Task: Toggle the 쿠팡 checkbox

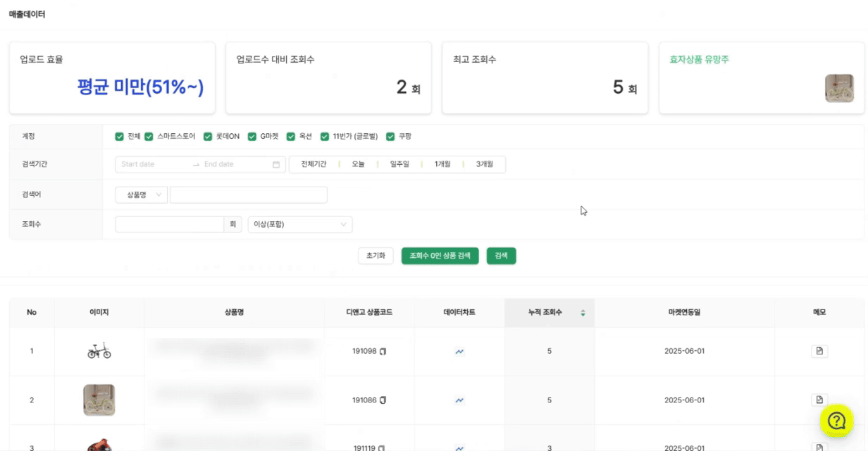Action: (x=390, y=137)
